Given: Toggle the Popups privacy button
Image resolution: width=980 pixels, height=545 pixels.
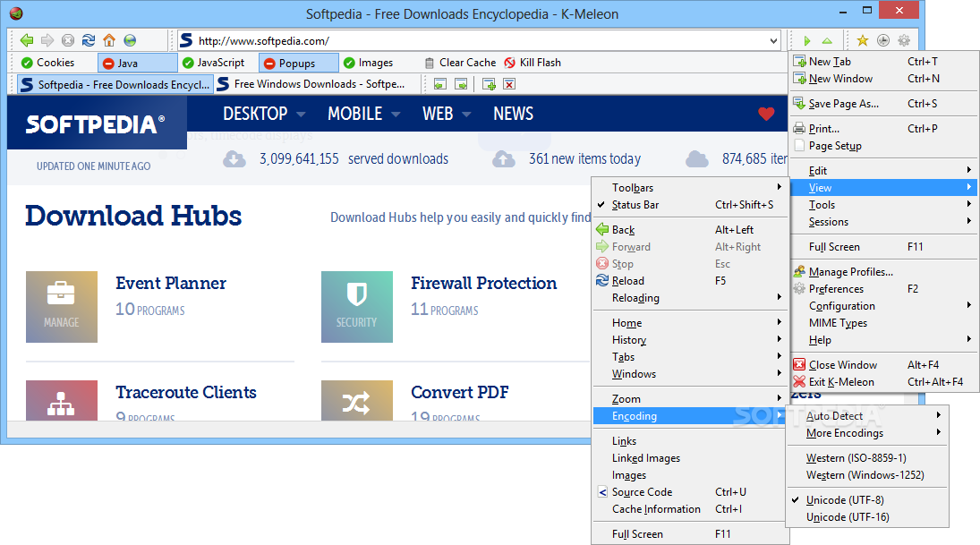Looking at the screenshot, I should (299, 64).
